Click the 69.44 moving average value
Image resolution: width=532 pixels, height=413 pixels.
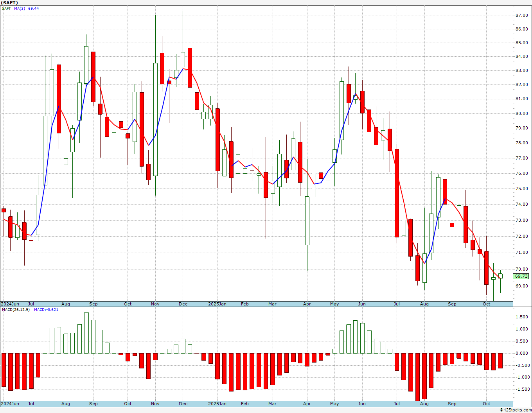point(34,8)
